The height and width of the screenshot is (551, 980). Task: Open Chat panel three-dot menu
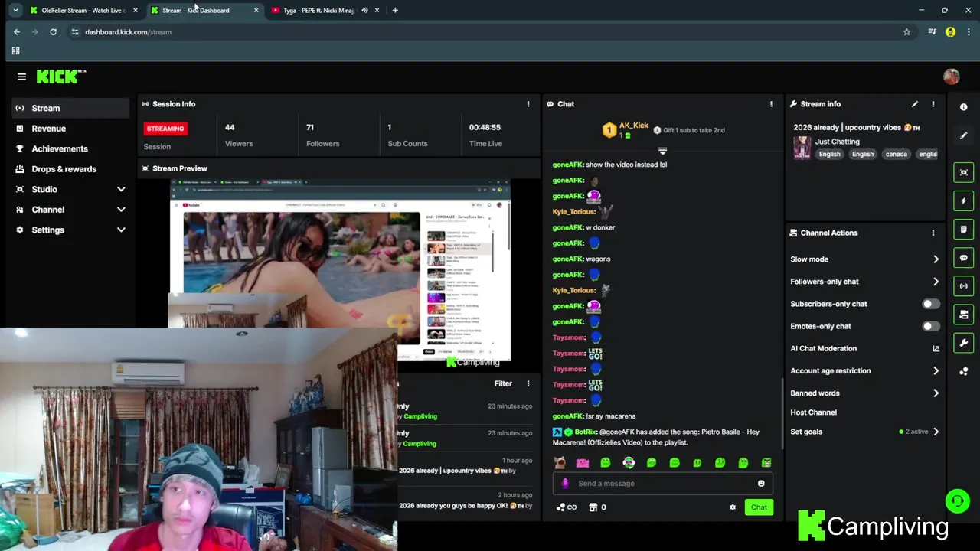(771, 104)
